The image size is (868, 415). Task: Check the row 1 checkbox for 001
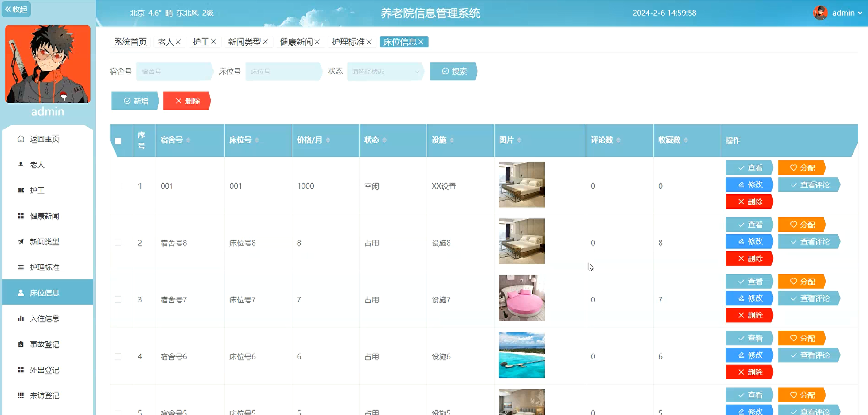[118, 186]
